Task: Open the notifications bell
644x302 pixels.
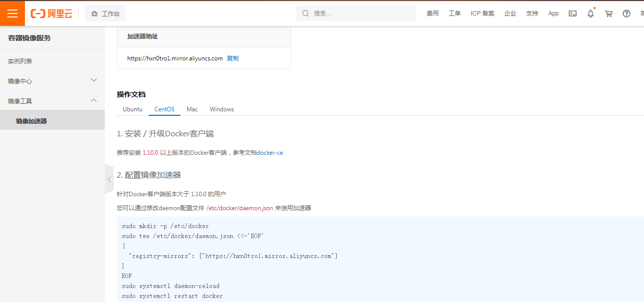Action: 591,13
